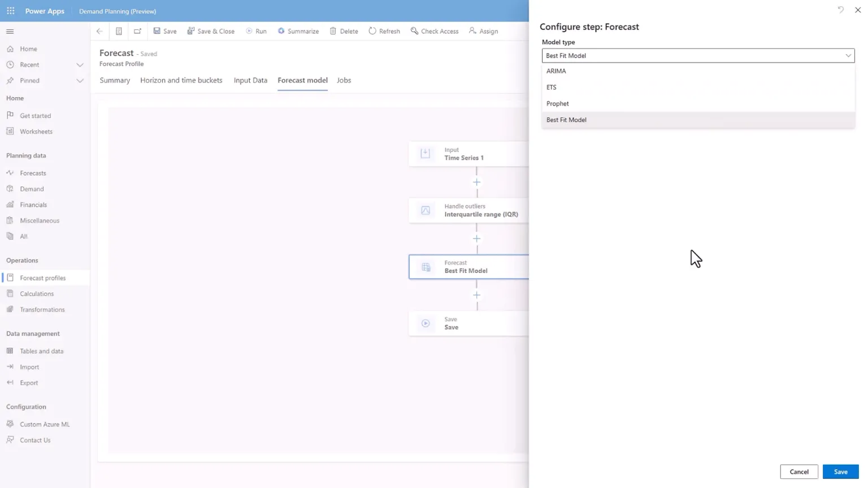Open the Horizon and time buckets tab

pos(181,80)
